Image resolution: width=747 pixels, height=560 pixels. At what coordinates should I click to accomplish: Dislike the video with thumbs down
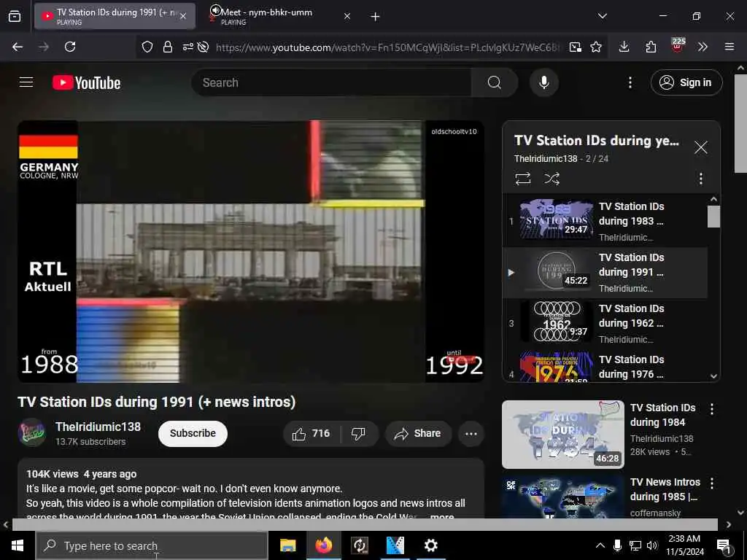point(358,433)
